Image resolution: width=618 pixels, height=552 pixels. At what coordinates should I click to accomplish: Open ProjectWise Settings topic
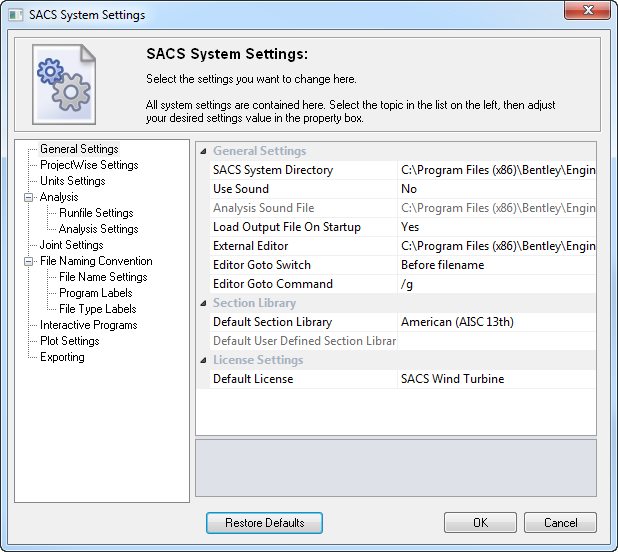point(89,165)
